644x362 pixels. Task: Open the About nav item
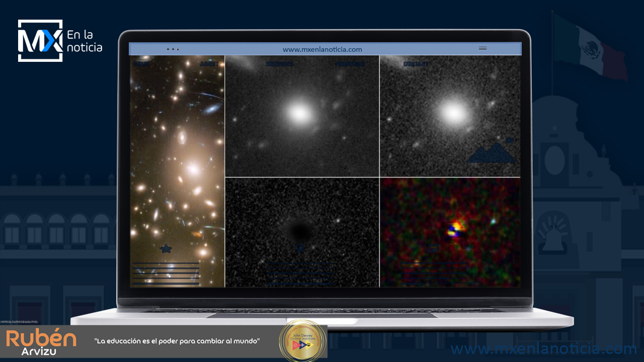(x=209, y=64)
